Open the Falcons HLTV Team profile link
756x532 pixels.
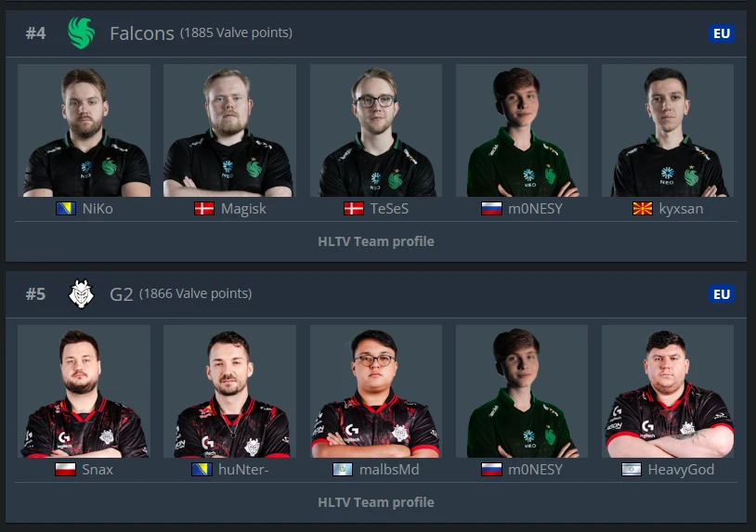(376, 241)
